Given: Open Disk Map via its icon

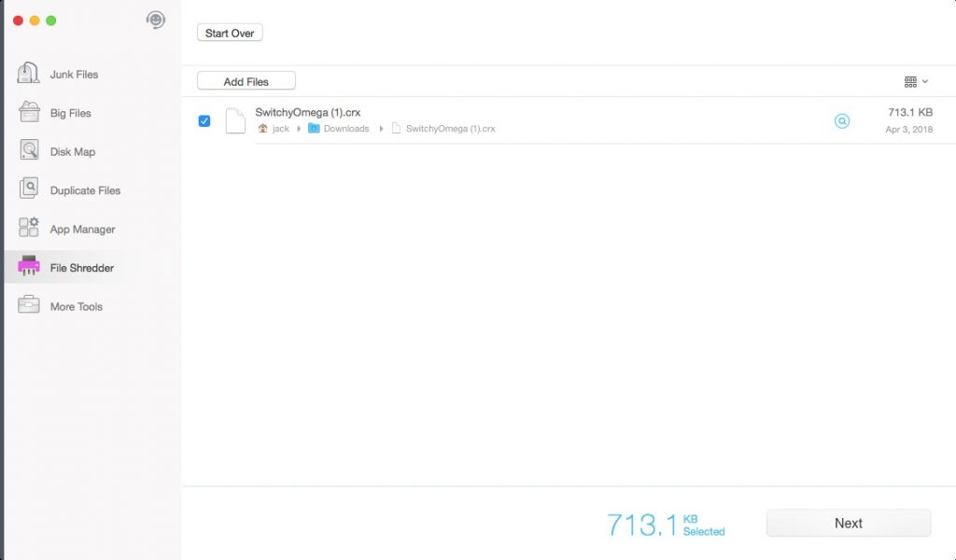Looking at the screenshot, I should pyautogui.click(x=28, y=151).
